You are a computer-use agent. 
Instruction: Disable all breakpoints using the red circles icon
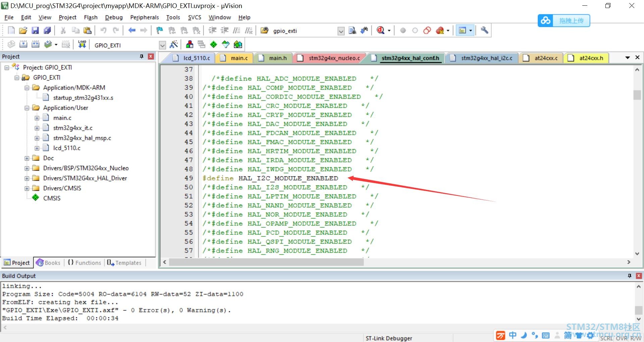click(x=427, y=31)
